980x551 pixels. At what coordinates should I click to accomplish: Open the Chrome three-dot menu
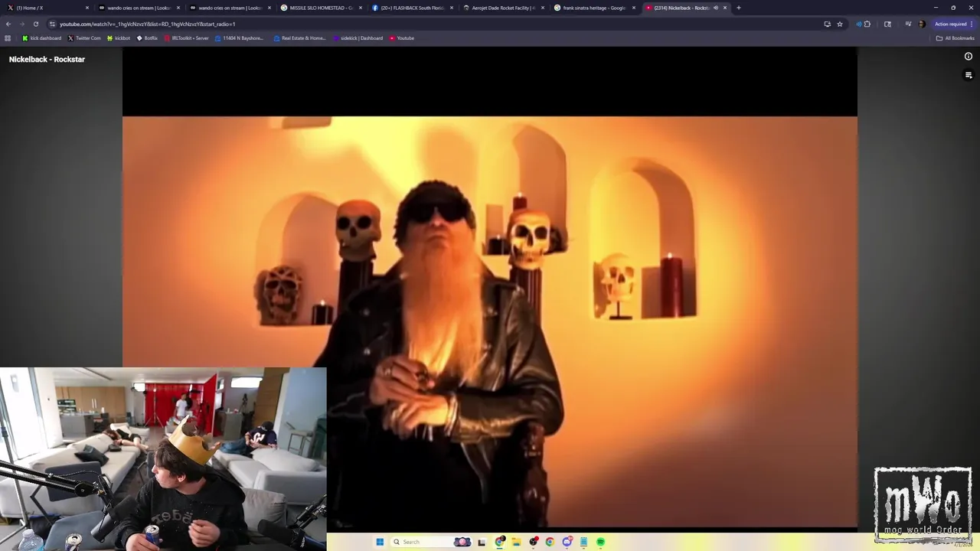pyautogui.click(x=972, y=24)
